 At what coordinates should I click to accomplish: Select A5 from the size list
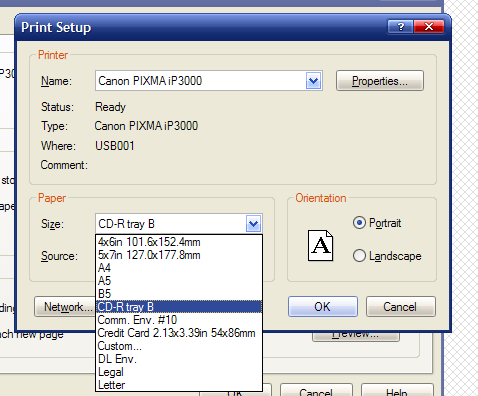click(179, 281)
